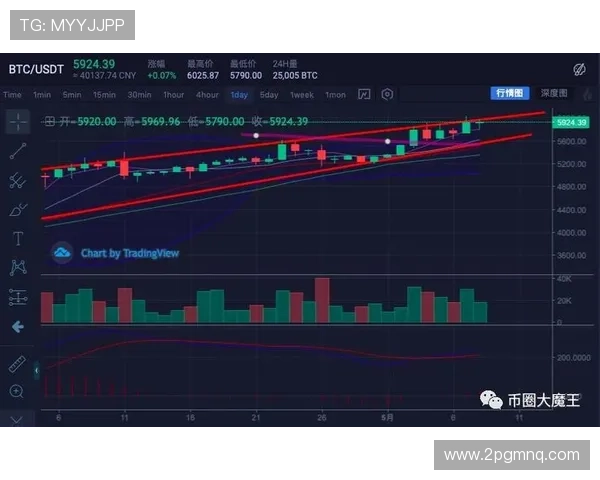
Task: Open the chart settings hexagon icon
Action: 387,94
